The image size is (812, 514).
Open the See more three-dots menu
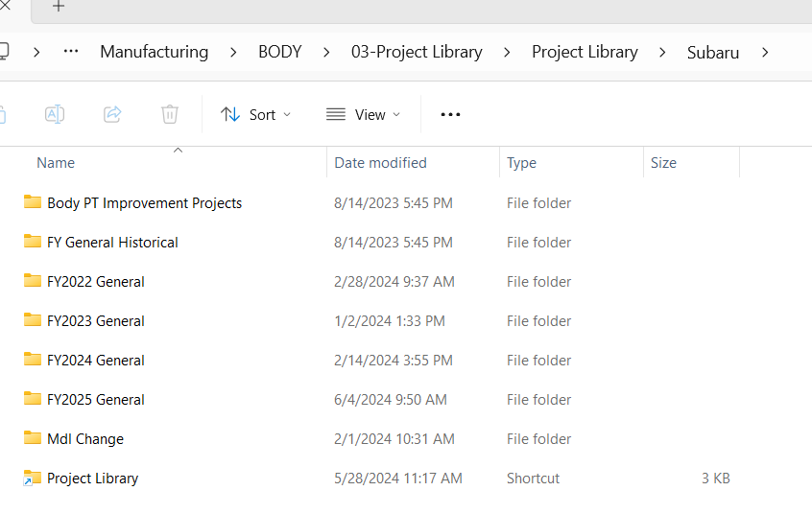pyautogui.click(x=450, y=114)
